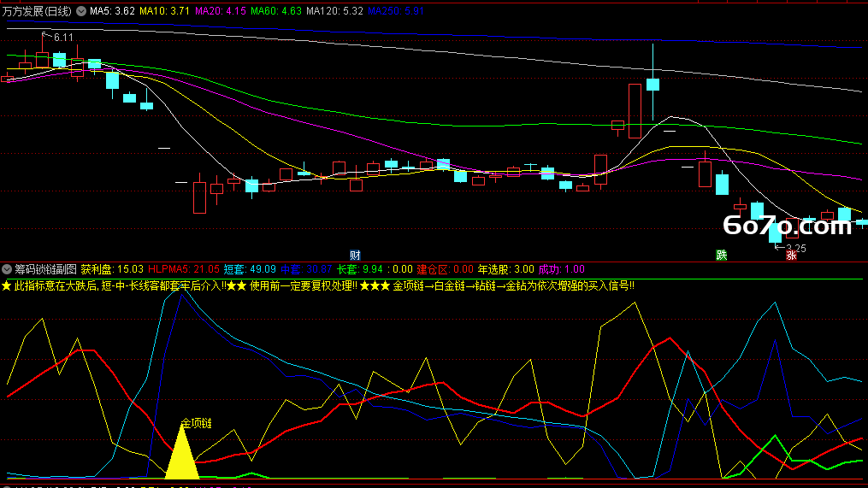This screenshot has width=868, height=488.
Task: Click the MA250: 5.91 label
Action: 396,11
